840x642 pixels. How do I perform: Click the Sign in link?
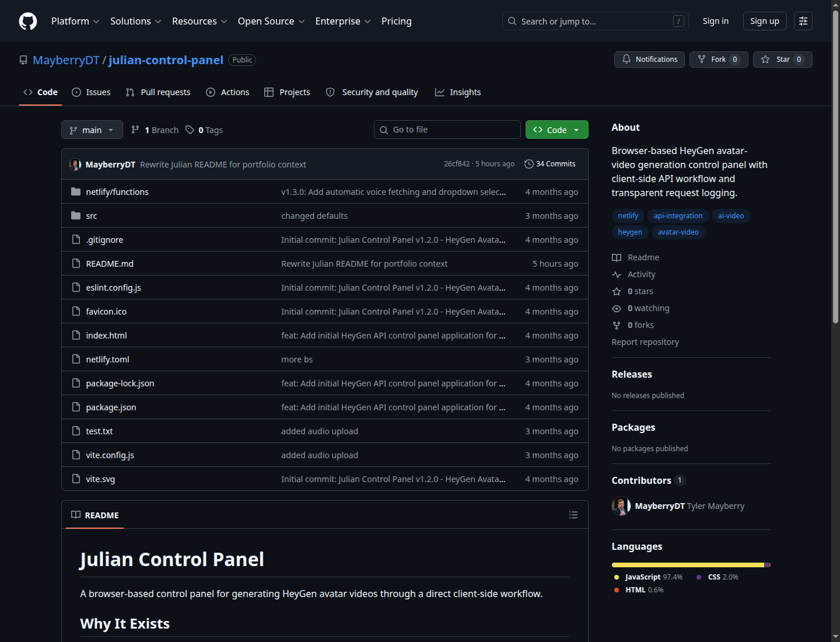pos(716,21)
